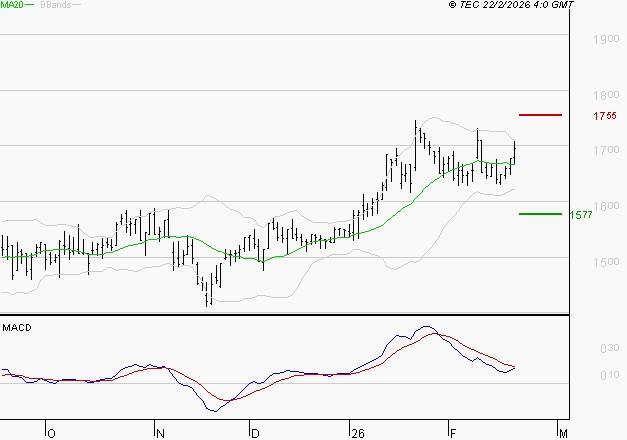Click the 1700 price axis label

click(x=606, y=150)
